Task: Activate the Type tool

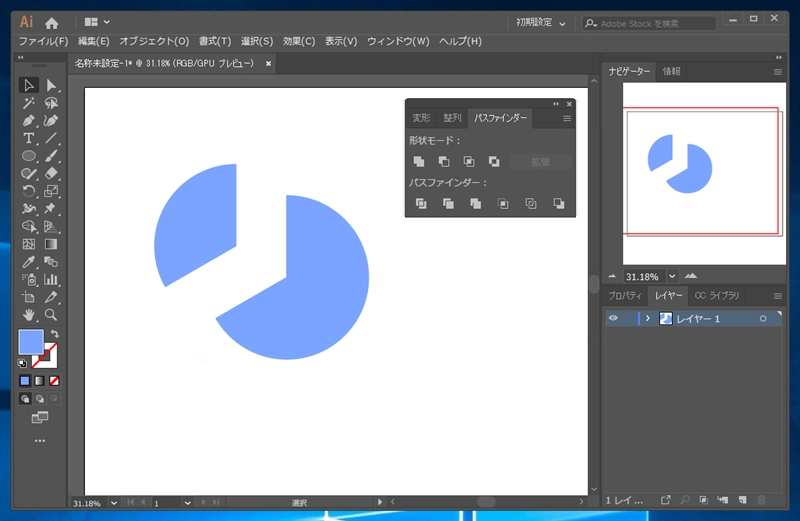Action: point(29,138)
